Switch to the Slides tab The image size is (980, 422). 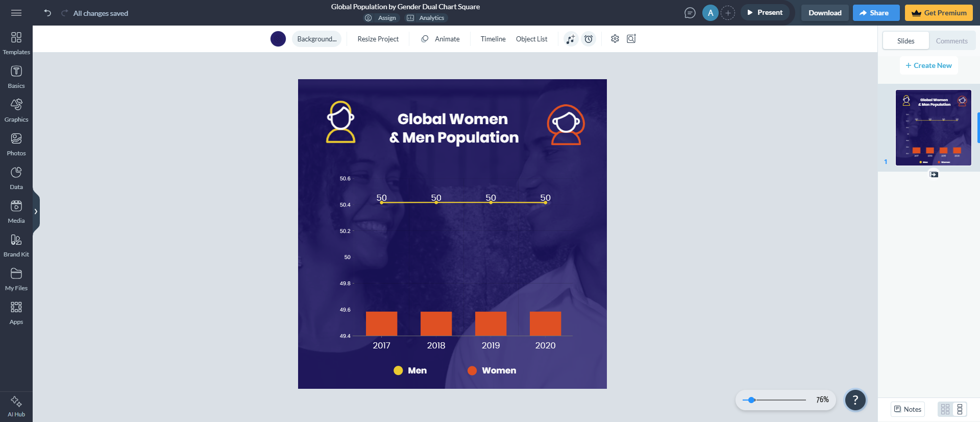coord(906,41)
